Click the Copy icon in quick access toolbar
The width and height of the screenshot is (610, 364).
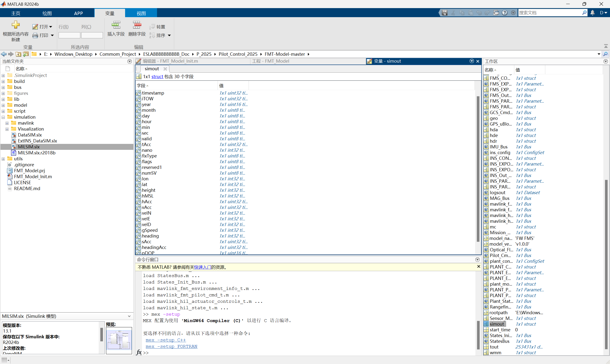point(462,13)
